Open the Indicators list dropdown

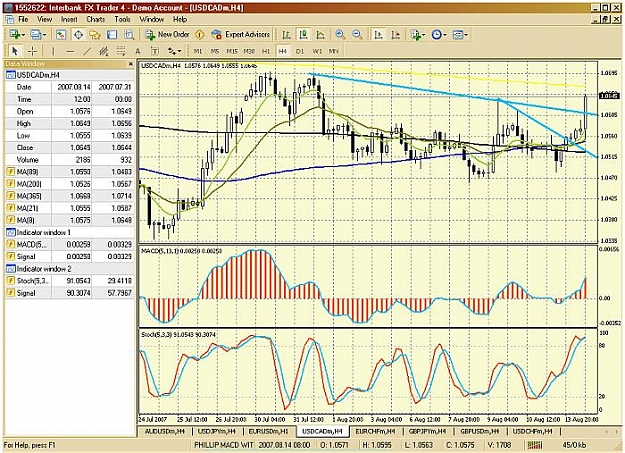point(417,35)
